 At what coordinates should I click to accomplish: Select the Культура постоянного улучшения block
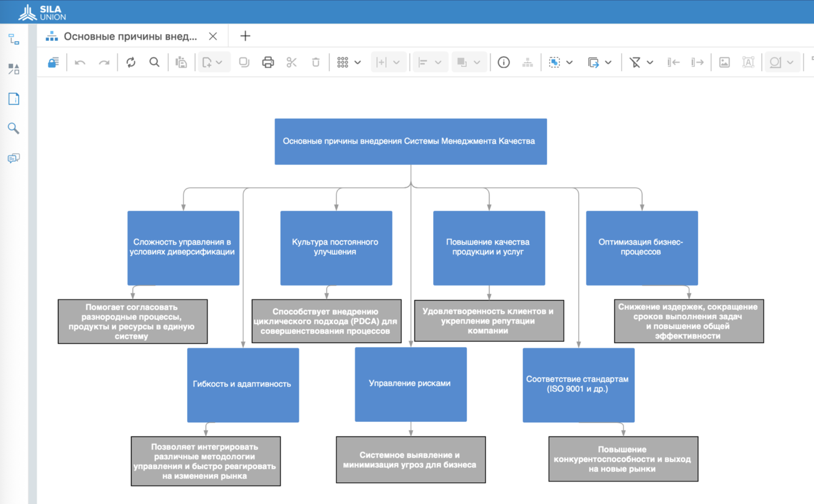click(x=336, y=248)
